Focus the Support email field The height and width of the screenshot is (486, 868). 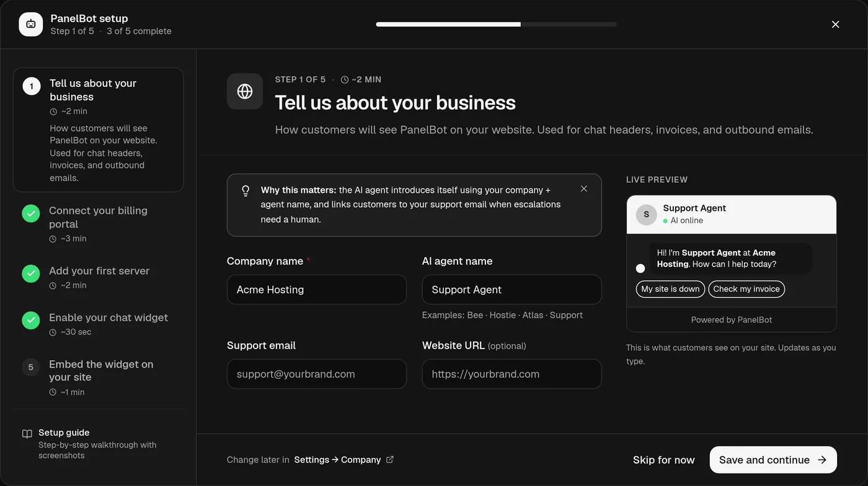click(x=317, y=374)
